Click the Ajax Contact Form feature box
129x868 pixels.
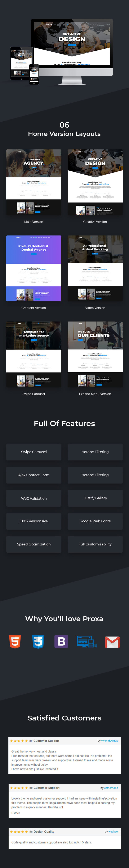tap(34, 475)
